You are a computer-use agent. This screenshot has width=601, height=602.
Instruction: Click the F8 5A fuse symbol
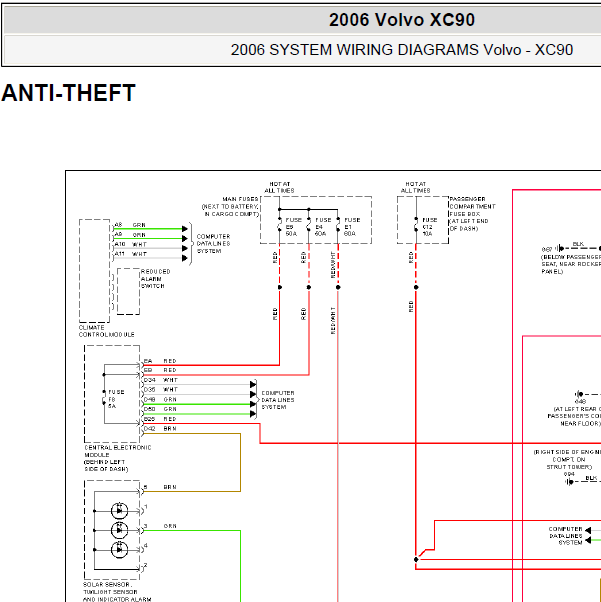[x=104, y=397]
